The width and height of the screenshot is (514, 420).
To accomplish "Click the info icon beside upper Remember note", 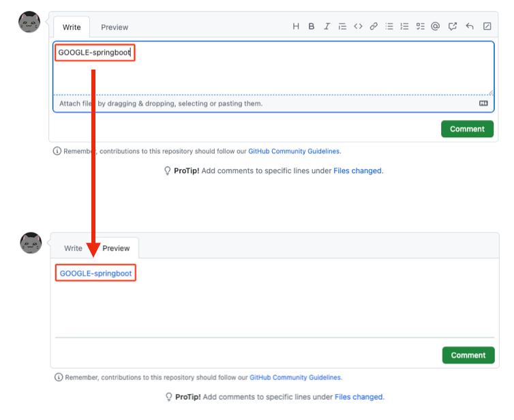I will click(57, 151).
